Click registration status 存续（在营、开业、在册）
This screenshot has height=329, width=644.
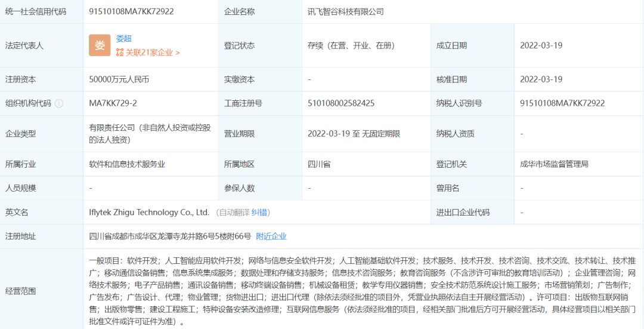click(x=351, y=45)
